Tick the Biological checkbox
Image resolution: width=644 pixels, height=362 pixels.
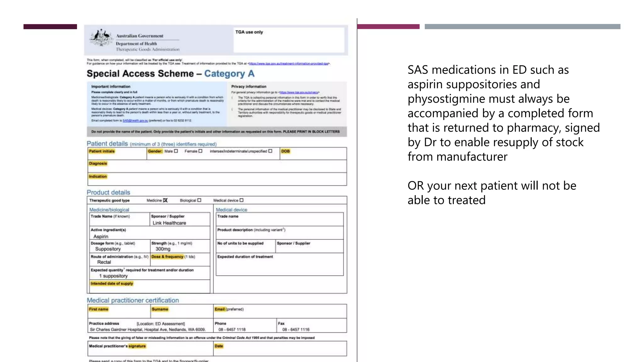click(x=199, y=200)
